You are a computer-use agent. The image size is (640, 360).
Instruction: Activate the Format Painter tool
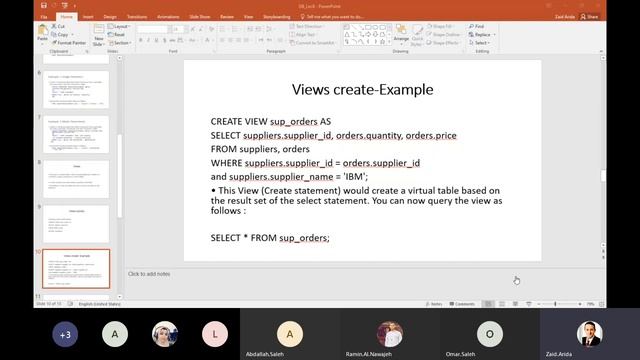(x=69, y=42)
